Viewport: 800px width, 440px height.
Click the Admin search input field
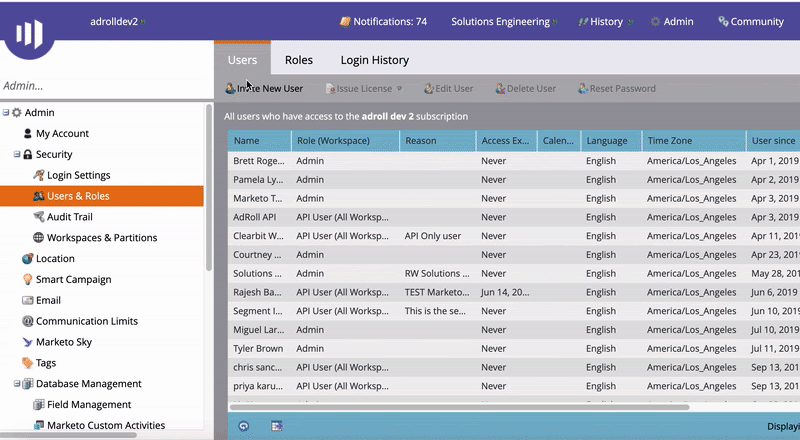(100, 86)
